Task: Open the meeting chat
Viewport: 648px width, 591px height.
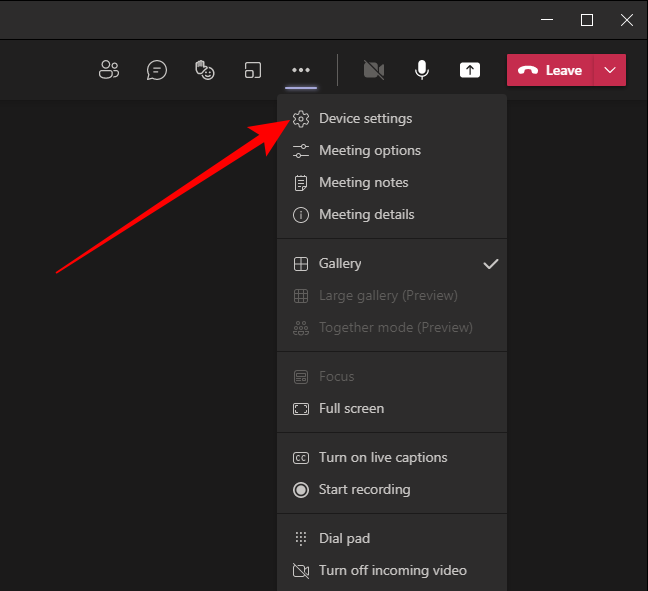Action: tap(157, 70)
